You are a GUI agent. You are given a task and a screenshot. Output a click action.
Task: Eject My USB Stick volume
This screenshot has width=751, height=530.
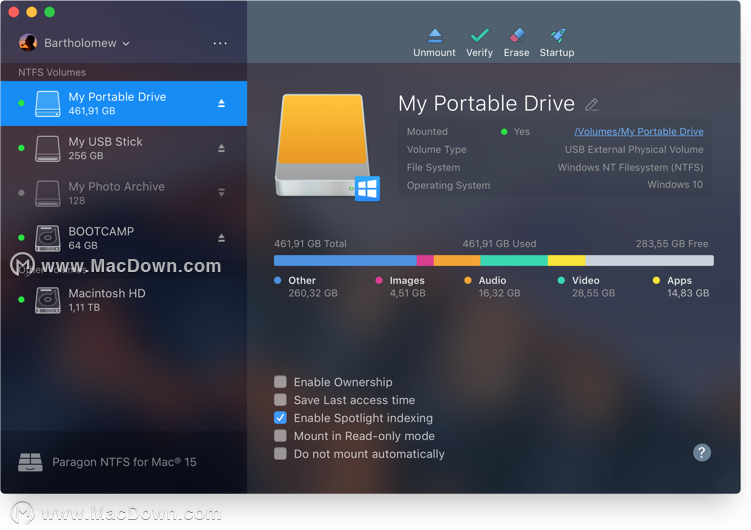[x=221, y=148]
